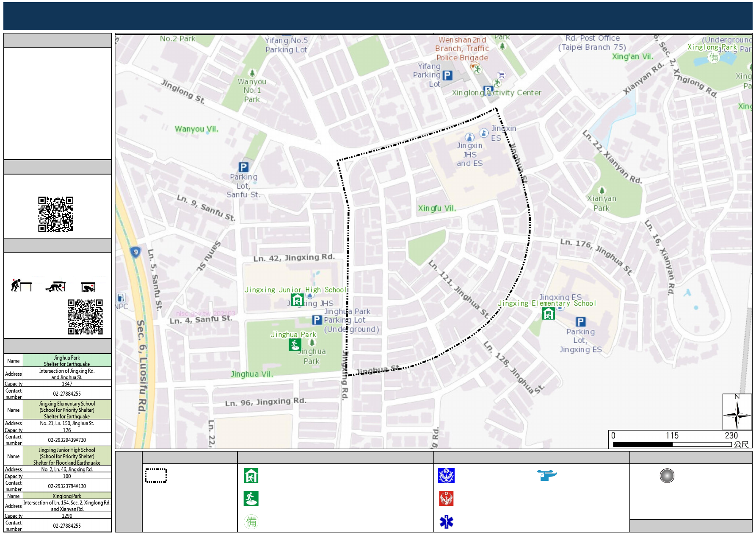Click the blue star of life medical icon
This screenshot has width=756, height=535.
(x=446, y=521)
